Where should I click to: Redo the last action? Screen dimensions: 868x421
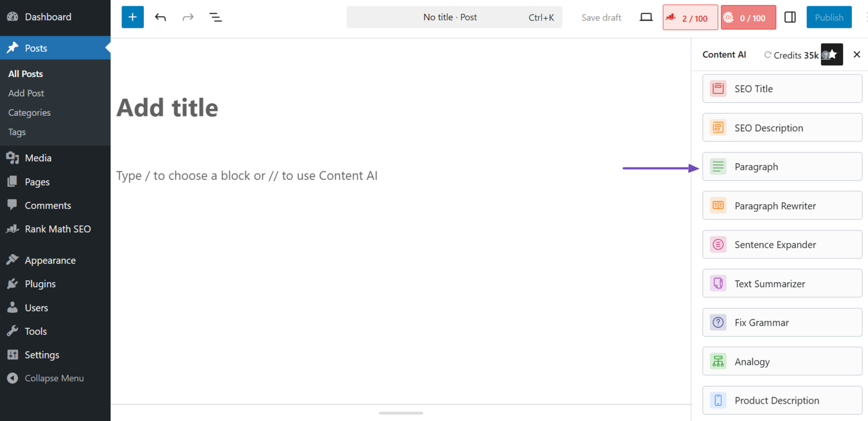click(187, 17)
